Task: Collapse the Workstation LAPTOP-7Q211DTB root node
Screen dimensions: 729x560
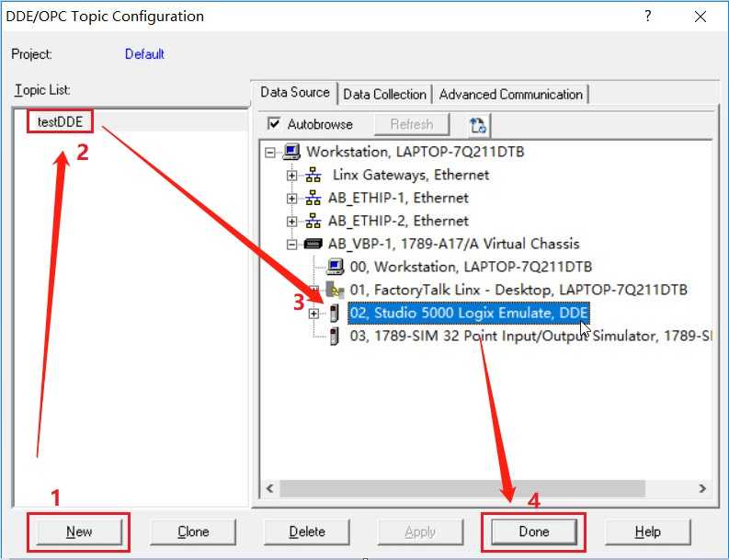Action: (x=269, y=152)
